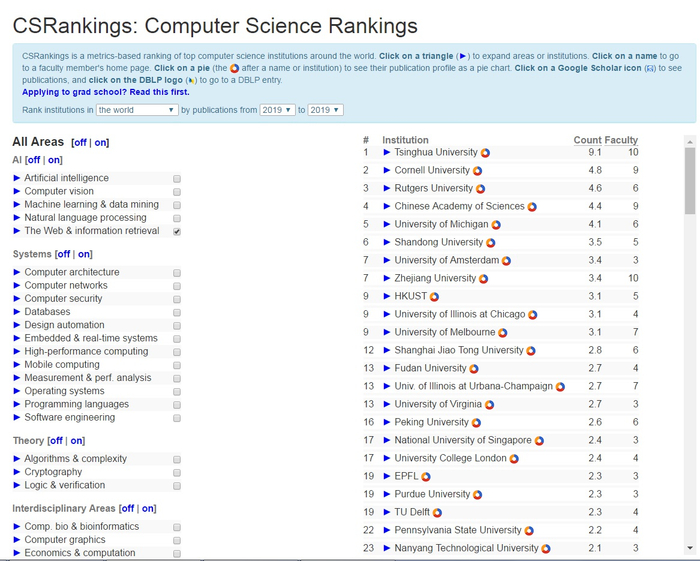Open pie chart for University of Michigan

tap(496, 225)
